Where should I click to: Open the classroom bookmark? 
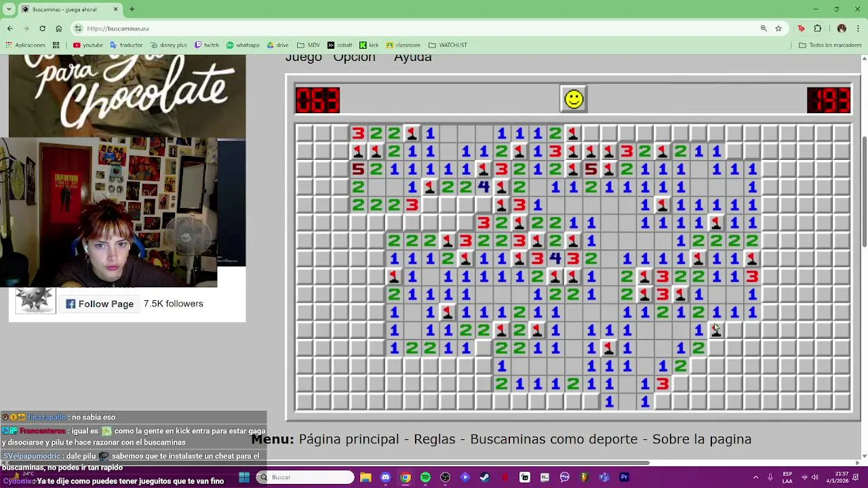(x=403, y=45)
